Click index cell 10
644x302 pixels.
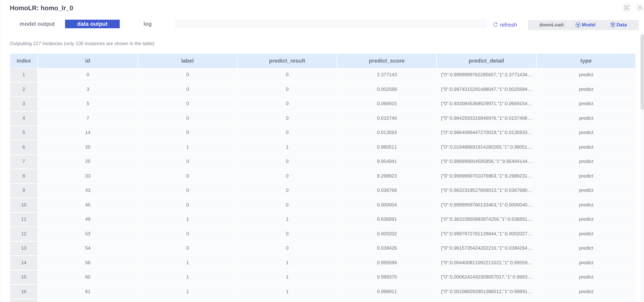pyautogui.click(x=24, y=205)
